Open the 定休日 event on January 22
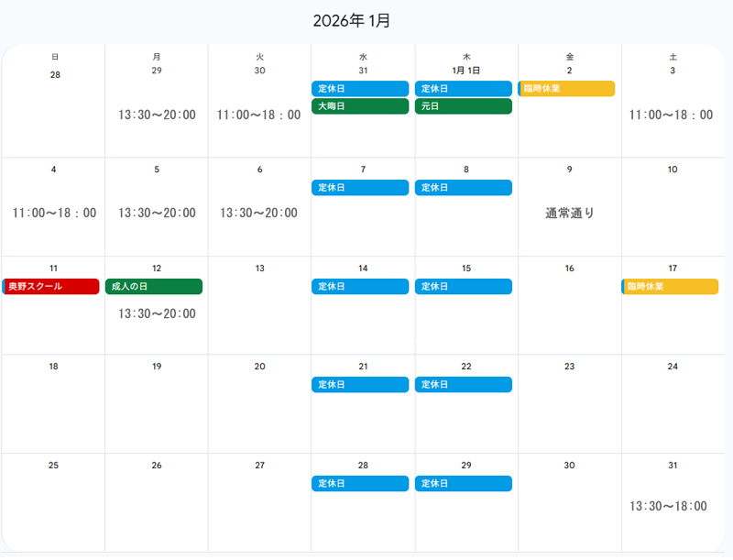733x560 pixels. tap(464, 385)
